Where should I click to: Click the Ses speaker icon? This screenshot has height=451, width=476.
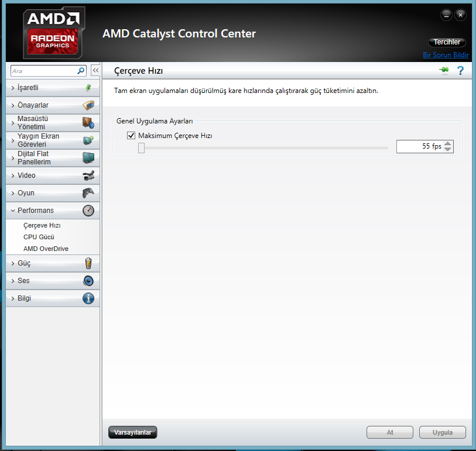click(88, 281)
